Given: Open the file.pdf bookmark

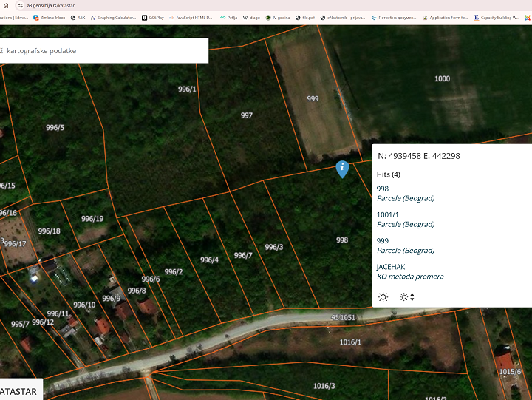Looking at the screenshot, I should coord(305,18).
